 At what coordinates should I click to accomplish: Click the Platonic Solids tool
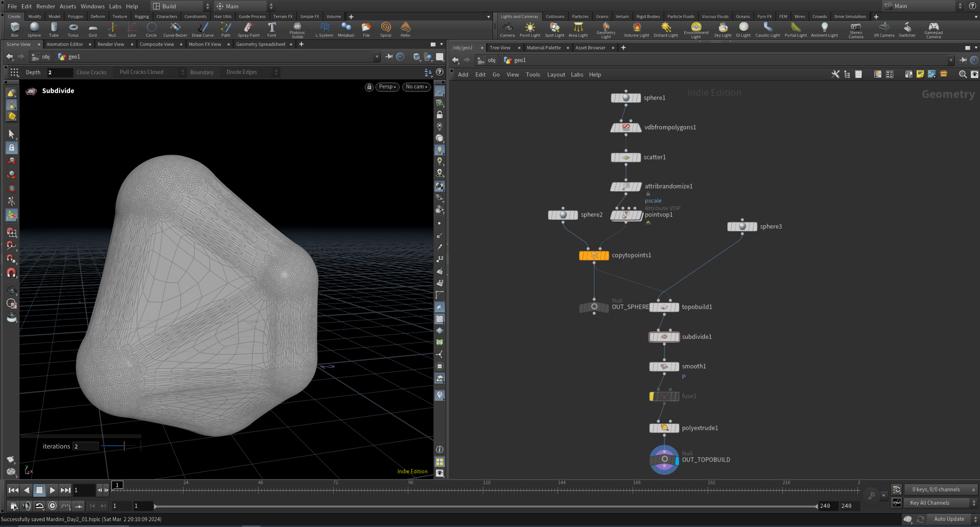click(297, 30)
